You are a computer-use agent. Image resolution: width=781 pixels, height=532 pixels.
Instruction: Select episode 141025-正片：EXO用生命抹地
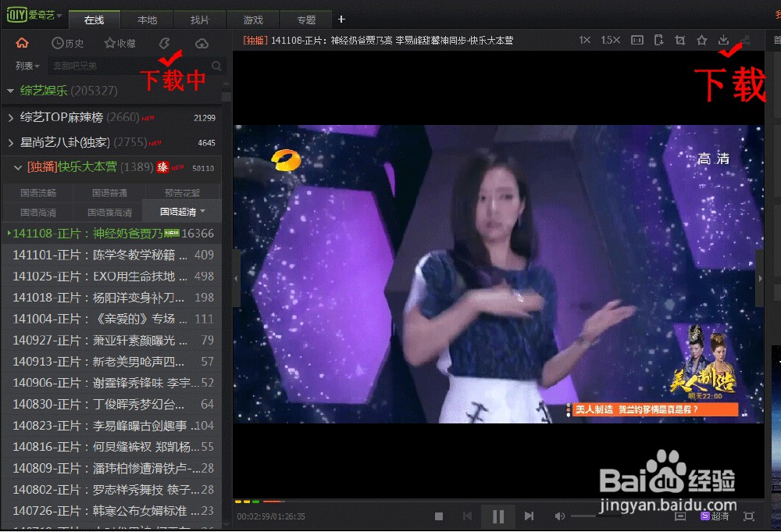[94, 277]
